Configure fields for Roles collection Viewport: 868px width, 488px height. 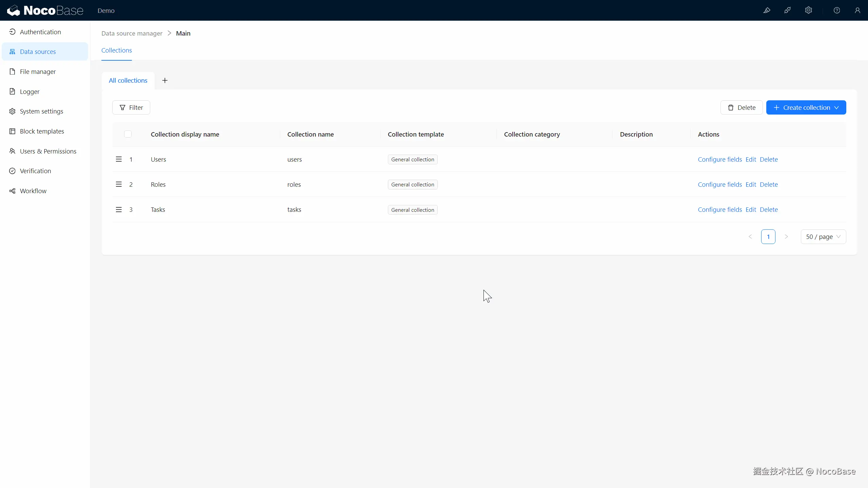(720, 184)
